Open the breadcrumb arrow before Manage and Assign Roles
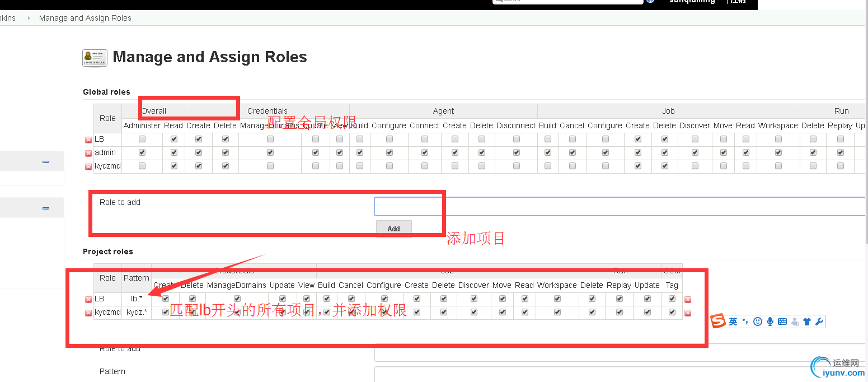Screen dimensions: 868x382 29,18
